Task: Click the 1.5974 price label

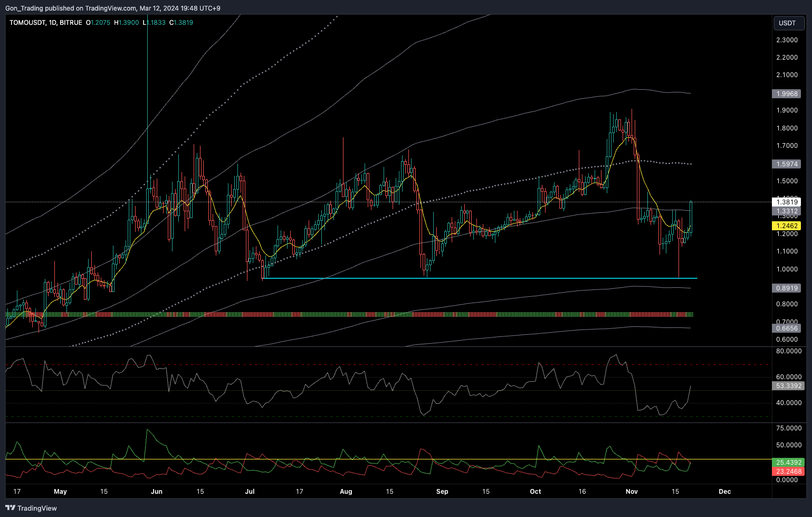Action: click(787, 164)
